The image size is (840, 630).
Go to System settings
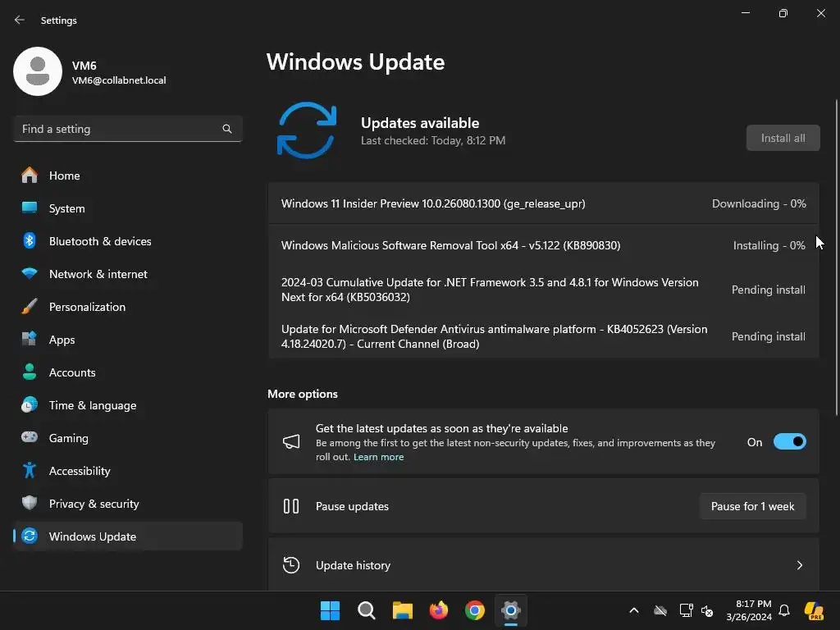pyautogui.click(x=128, y=208)
